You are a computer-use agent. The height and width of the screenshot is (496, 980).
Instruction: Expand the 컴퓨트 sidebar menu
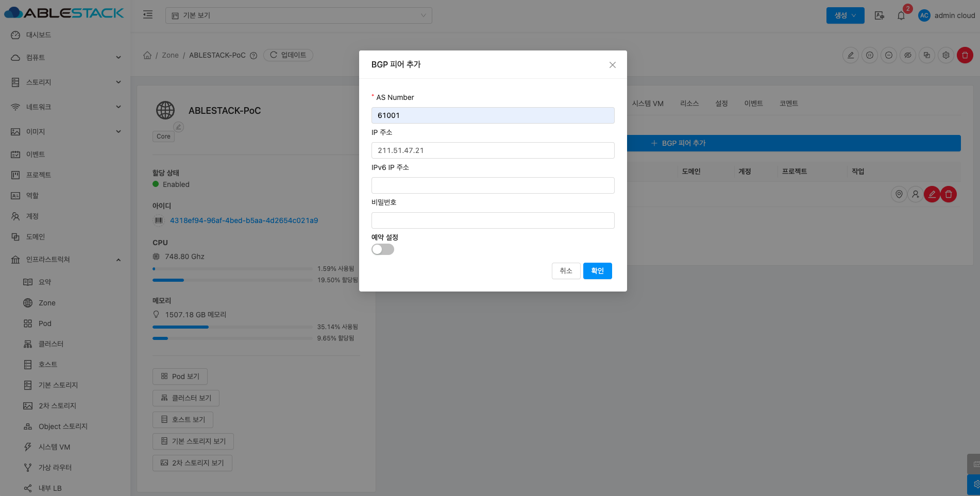65,58
